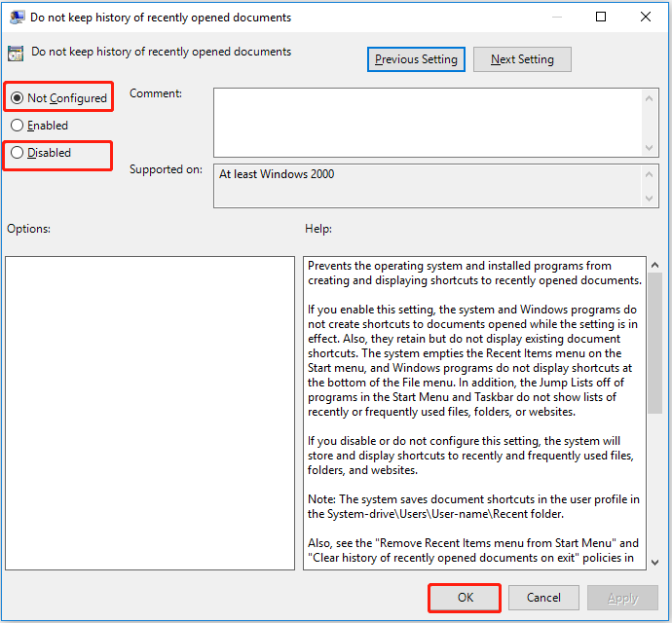Click help paragraph starting 'If you enable this setting'
Image resolution: width=672 pixels, height=623 pixels.
[472, 360]
